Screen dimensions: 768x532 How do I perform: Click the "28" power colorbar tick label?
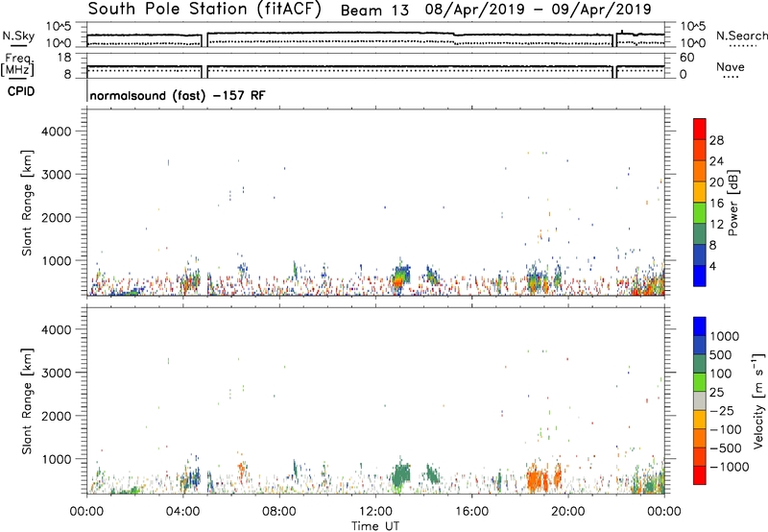click(716, 140)
